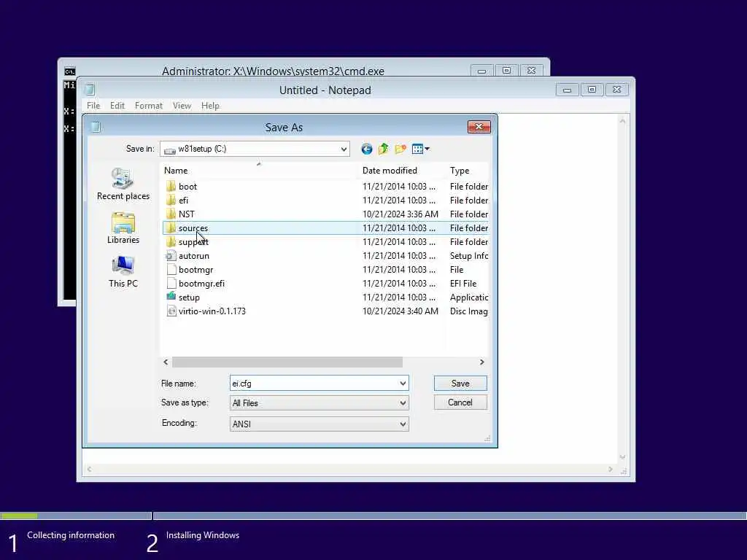Click Notepad vertical scroll up arrow
The image size is (747, 560).
click(623, 122)
